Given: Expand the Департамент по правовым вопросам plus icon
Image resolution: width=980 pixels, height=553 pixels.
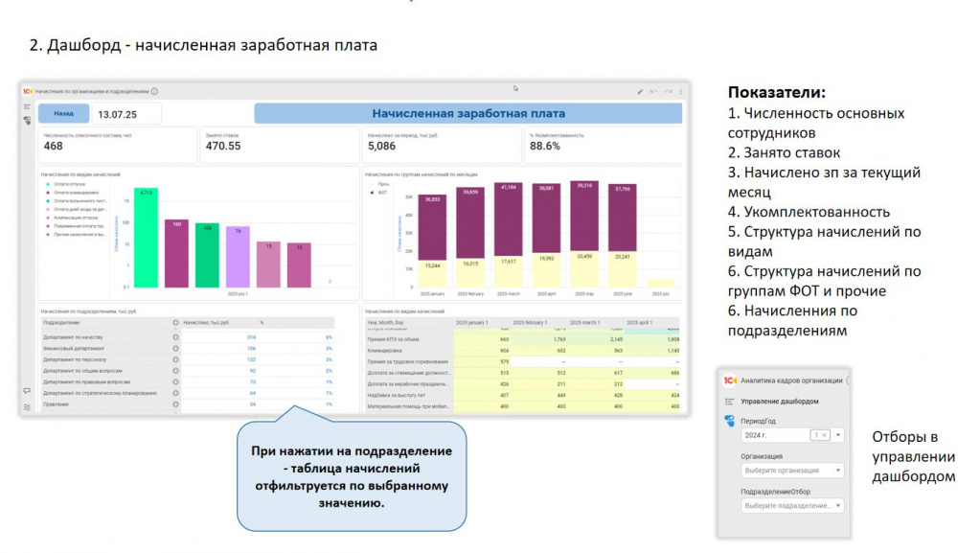Looking at the screenshot, I should [175, 381].
